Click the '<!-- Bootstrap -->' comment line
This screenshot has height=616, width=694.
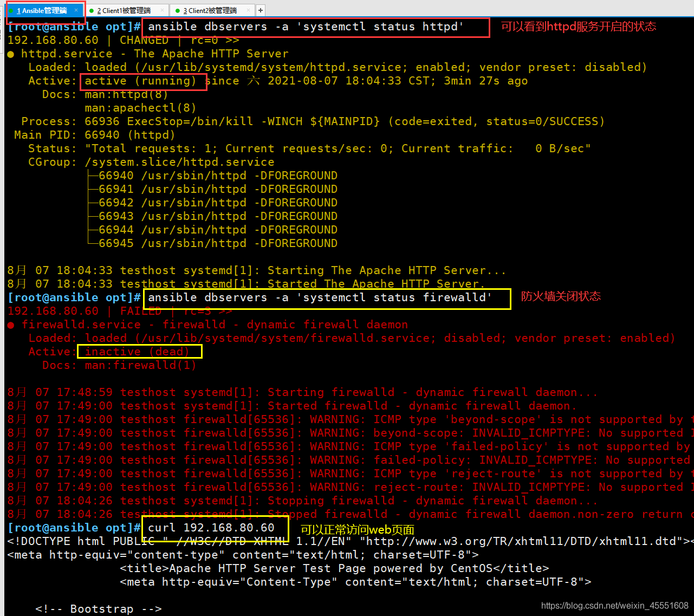click(99, 609)
